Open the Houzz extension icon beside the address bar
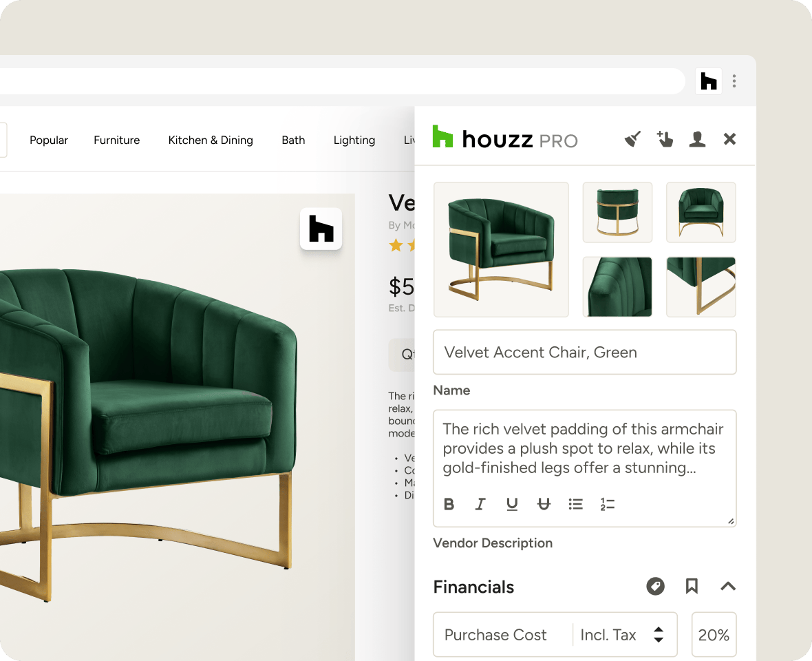Screen dimensions: 812x661 708,81
